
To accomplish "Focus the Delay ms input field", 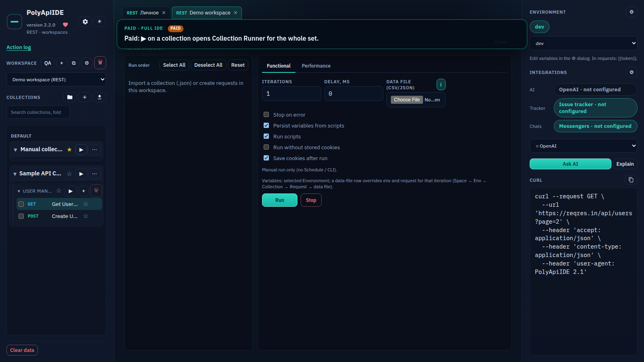I will pyautogui.click(x=354, y=94).
